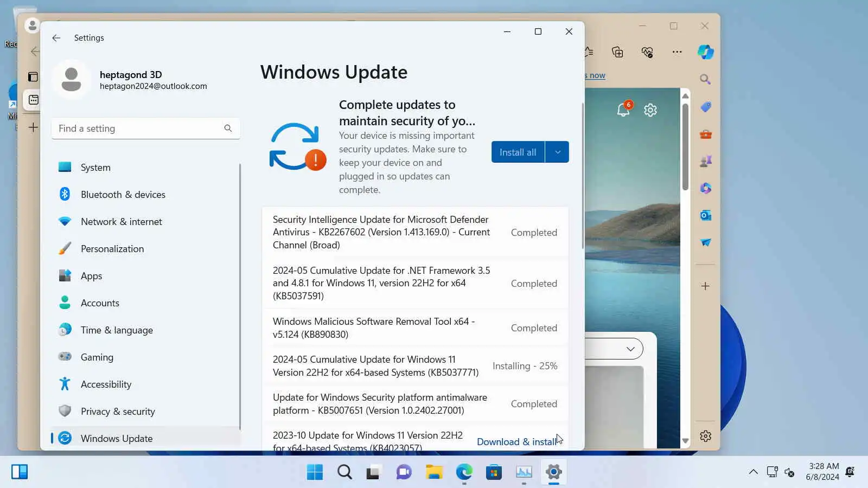Select Accounts in the Settings sidebar

click(145, 303)
